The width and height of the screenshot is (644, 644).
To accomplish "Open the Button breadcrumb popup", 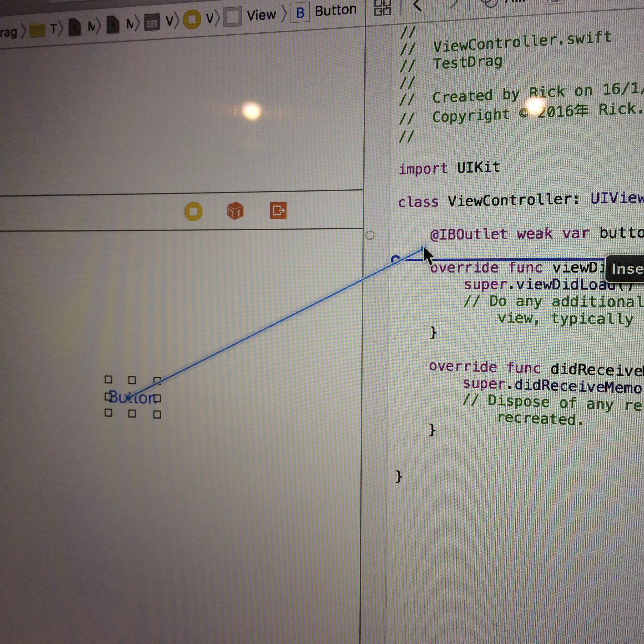I will coord(335,10).
